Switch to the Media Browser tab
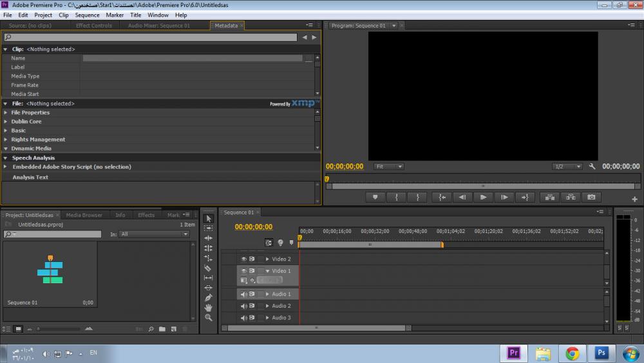The height and width of the screenshot is (363, 644). 84,215
